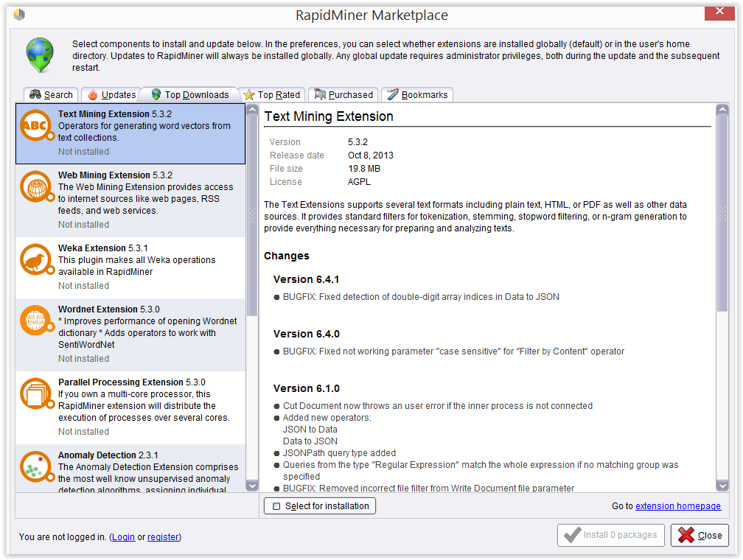The image size is (743, 560).
Task: Click the extension list scroll up arrow
Action: pos(252,110)
